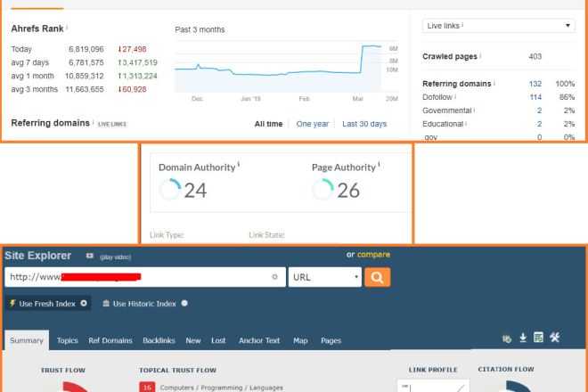This screenshot has width=588, height=392.
Task: Click the info icon next to Crawled pages
Action: point(480,56)
